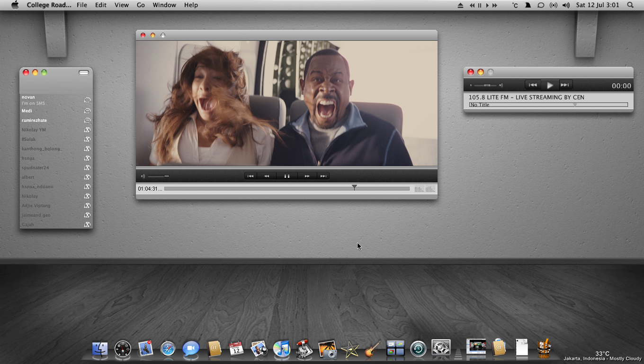The image size is (644, 364).
Task: Toggle the buddy list toolbar pill button
Action: point(84,73)
